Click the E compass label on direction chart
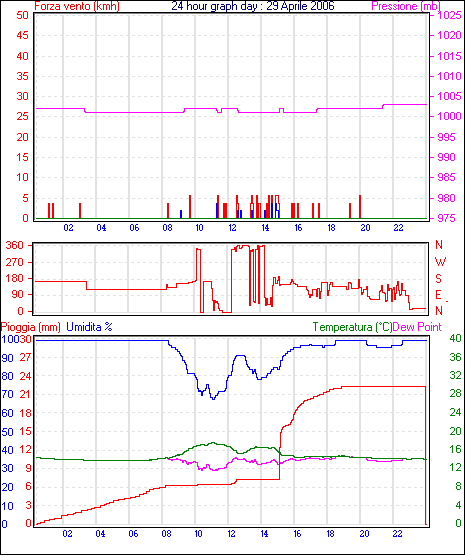The width and height of the screenshot is (465, 556). coord(438,295)
